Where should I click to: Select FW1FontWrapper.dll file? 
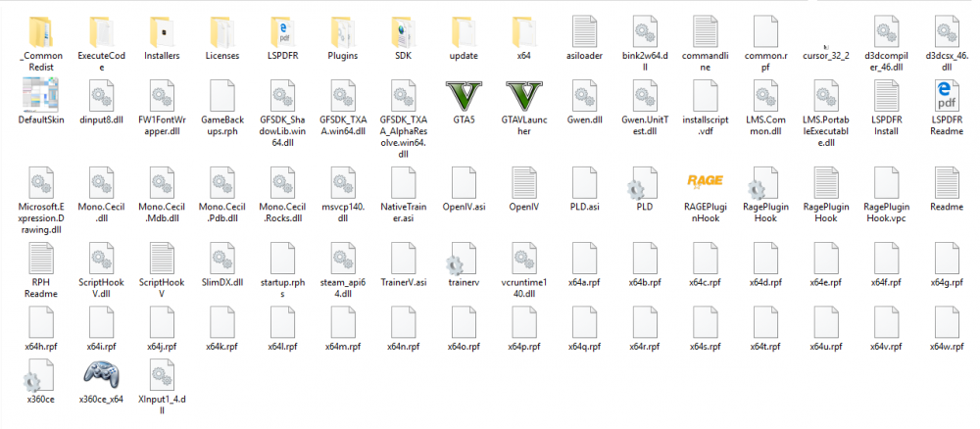tap(162, 96)
